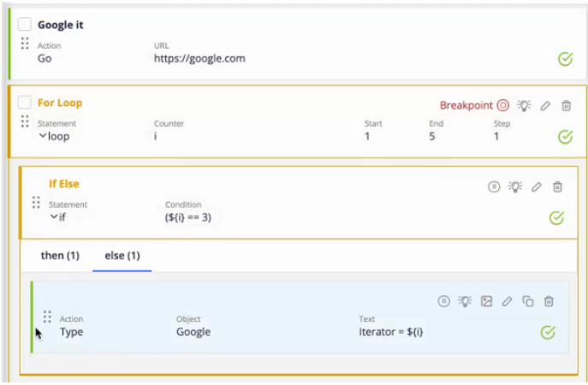Click the https://google.com URL value
Screen dimensions: 588x385
[x=199, y=58]
